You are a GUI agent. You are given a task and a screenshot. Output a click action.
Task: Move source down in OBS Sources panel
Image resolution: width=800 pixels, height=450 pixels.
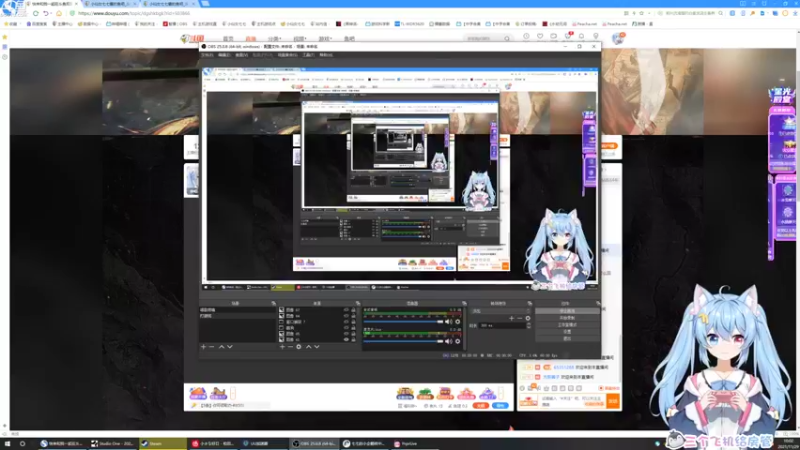coord(317,347)
